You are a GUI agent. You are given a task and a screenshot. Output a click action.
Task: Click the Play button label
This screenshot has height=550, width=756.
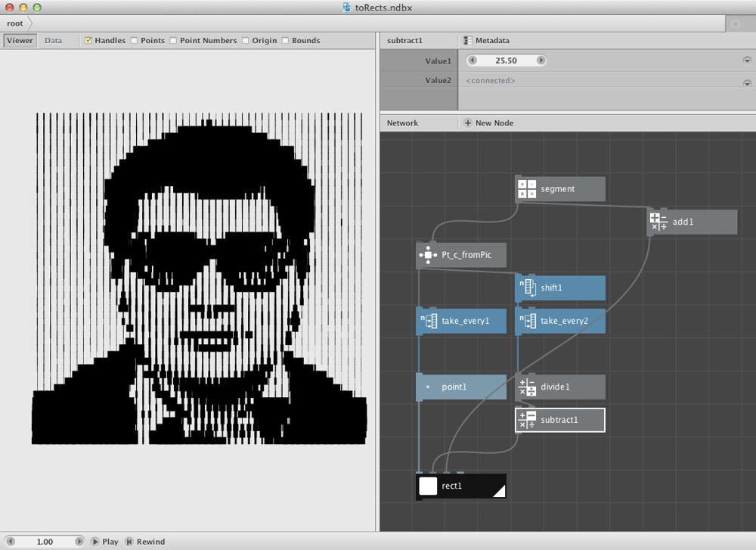point(110,542)
